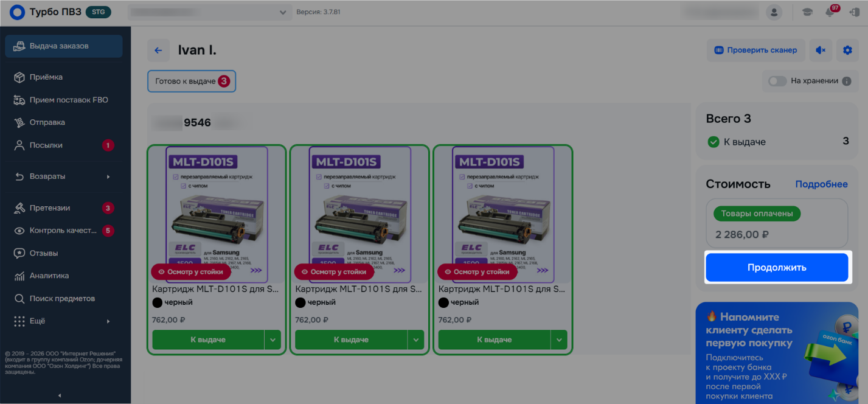This screenshot has height=404, width=868.
Task: Click the Версия: 3.7.81 text
Action: pos(318,12)
